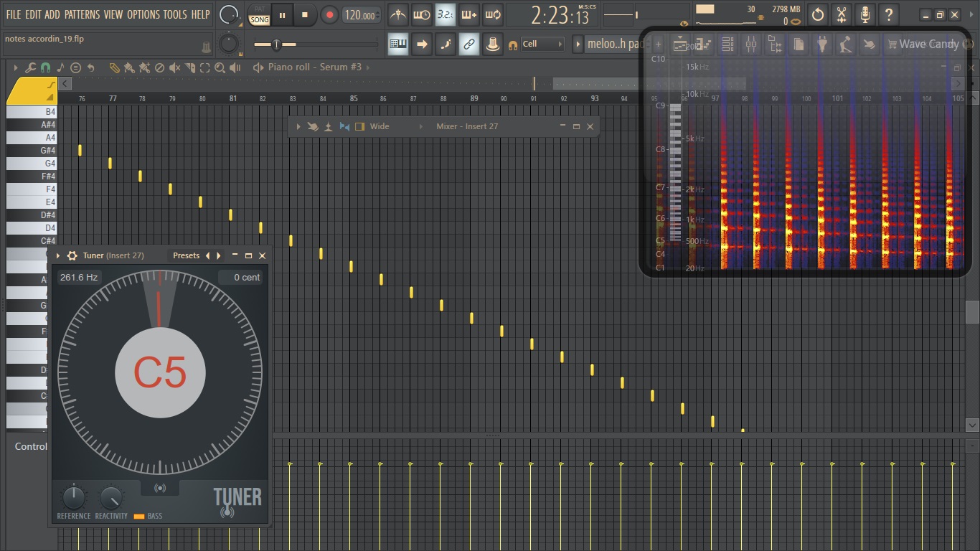Select the slice tool icon

(190, 67)
